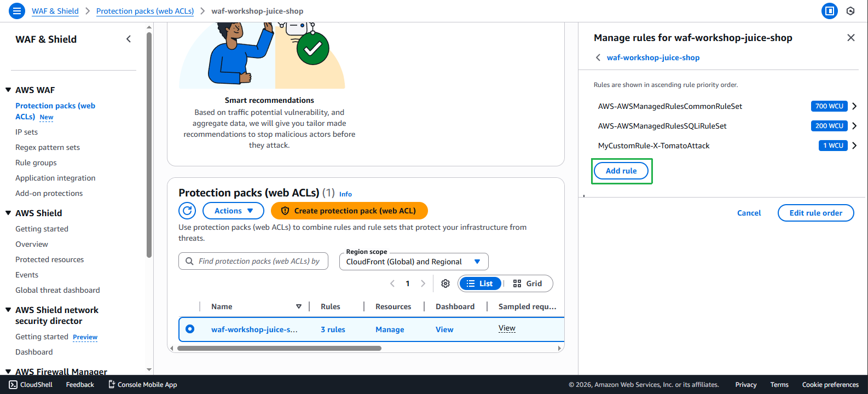This screenshot has height=394, width=868.
Task: Open WAF & Shield breadcrumb link
Action: [55, 11]
